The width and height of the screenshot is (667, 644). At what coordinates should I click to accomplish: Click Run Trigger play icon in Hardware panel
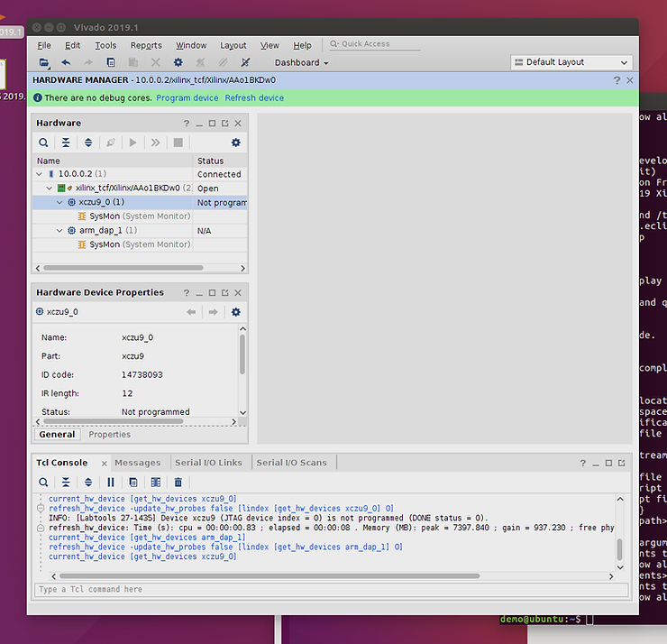click(x=133, y=143)
